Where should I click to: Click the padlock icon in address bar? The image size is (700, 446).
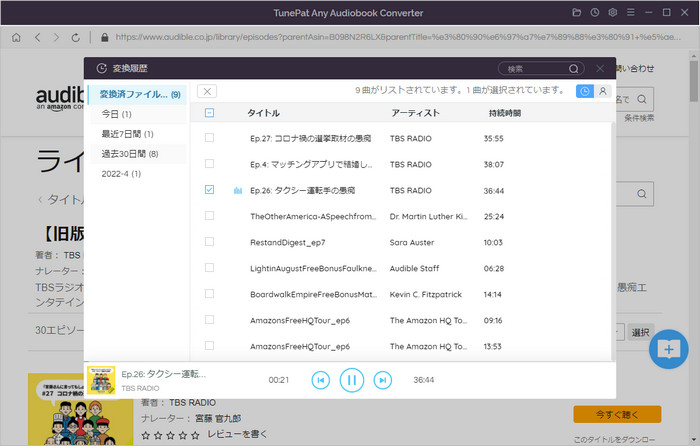104,38
